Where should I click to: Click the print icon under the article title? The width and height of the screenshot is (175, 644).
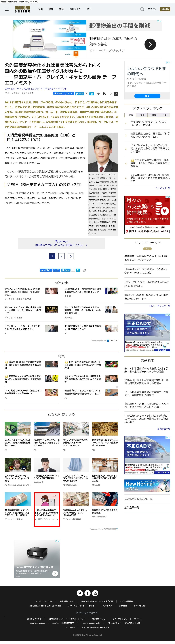(104, 94)
